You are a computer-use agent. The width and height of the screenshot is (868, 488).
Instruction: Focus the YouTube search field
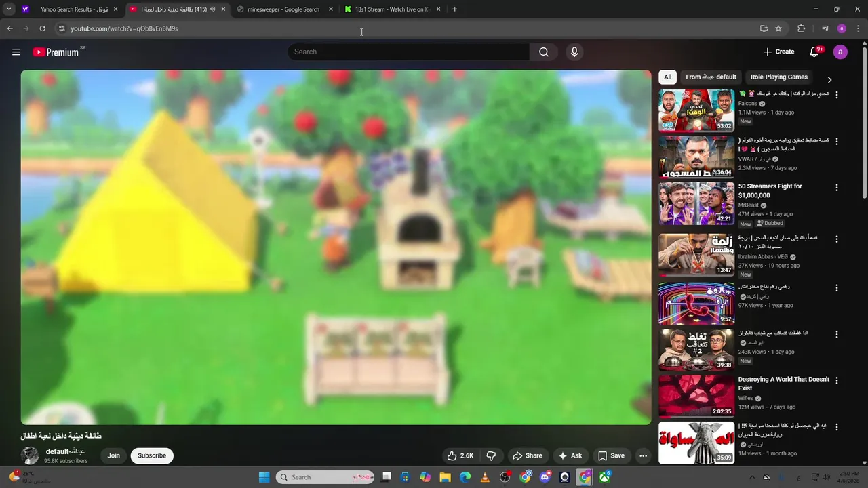[408, 52]
